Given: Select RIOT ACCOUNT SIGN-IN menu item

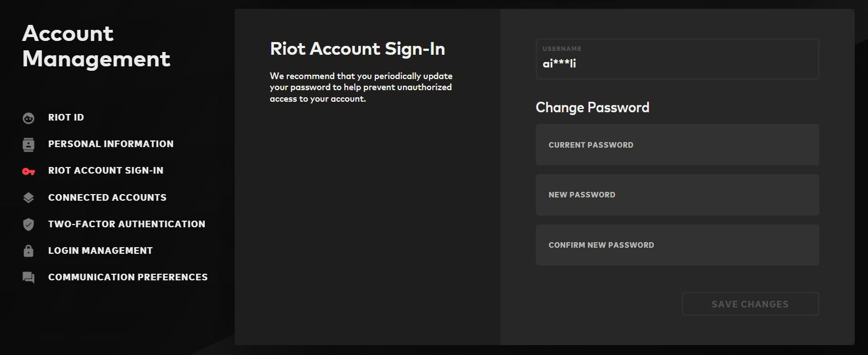Looking at the screenshot, I should click(106, 170).
